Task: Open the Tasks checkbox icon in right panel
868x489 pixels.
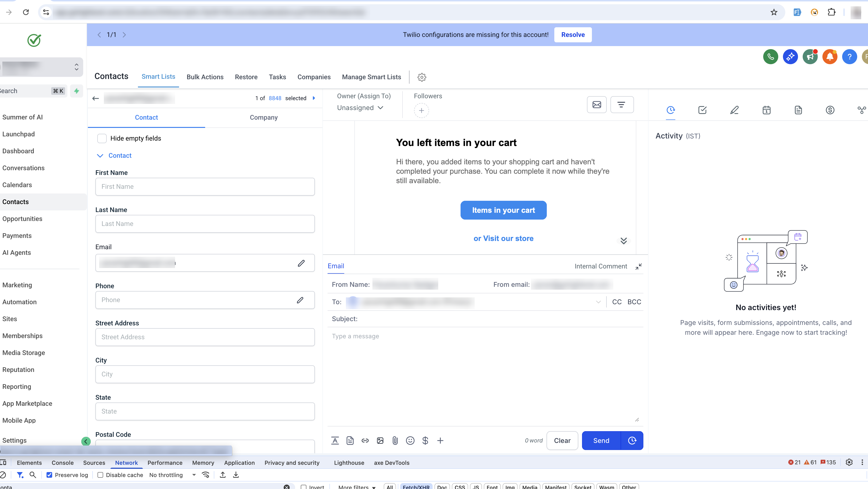Action: click(702, 110)
